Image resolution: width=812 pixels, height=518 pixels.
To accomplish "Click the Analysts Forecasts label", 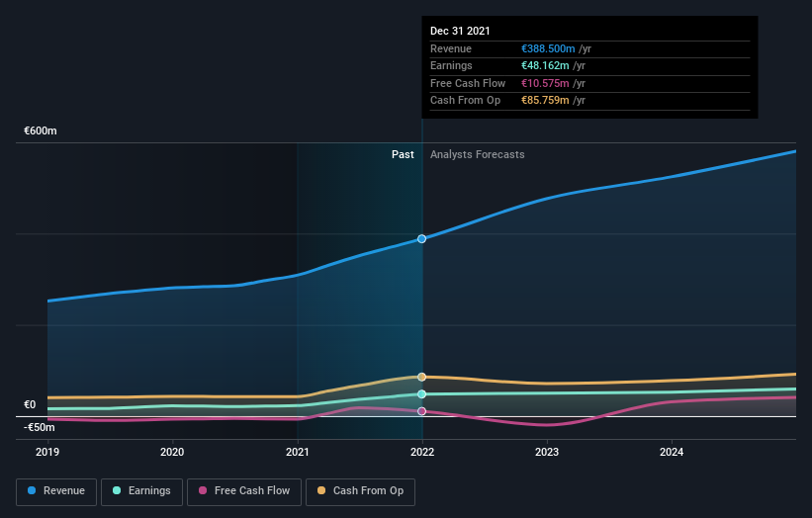I will 478,154.
